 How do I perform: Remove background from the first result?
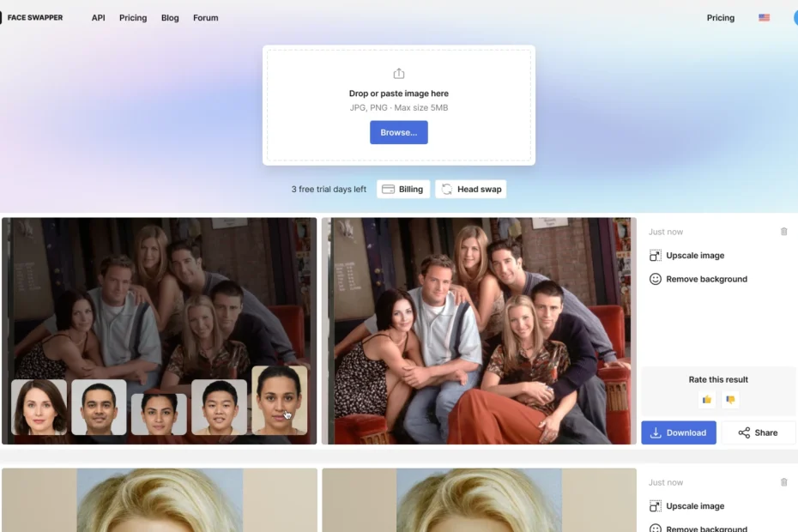[x=698, y=279]
